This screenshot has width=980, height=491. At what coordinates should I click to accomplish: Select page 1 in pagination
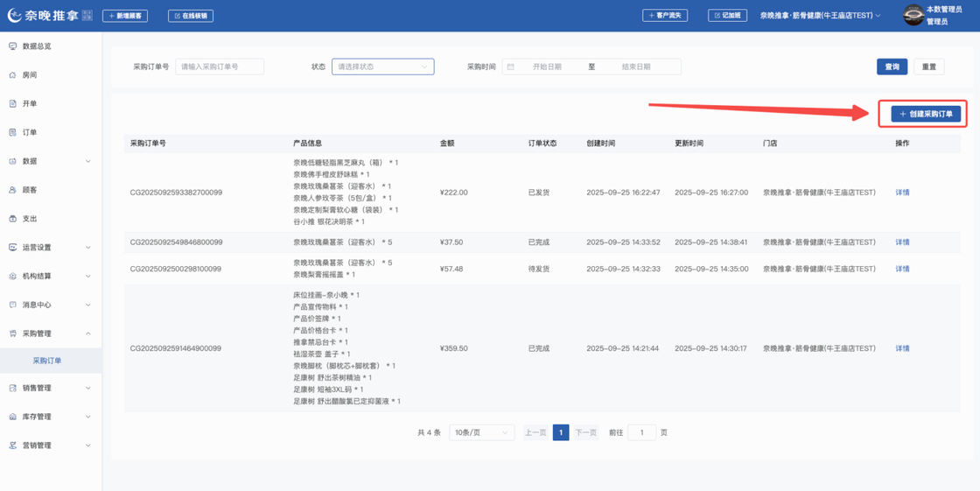(561, 432)
